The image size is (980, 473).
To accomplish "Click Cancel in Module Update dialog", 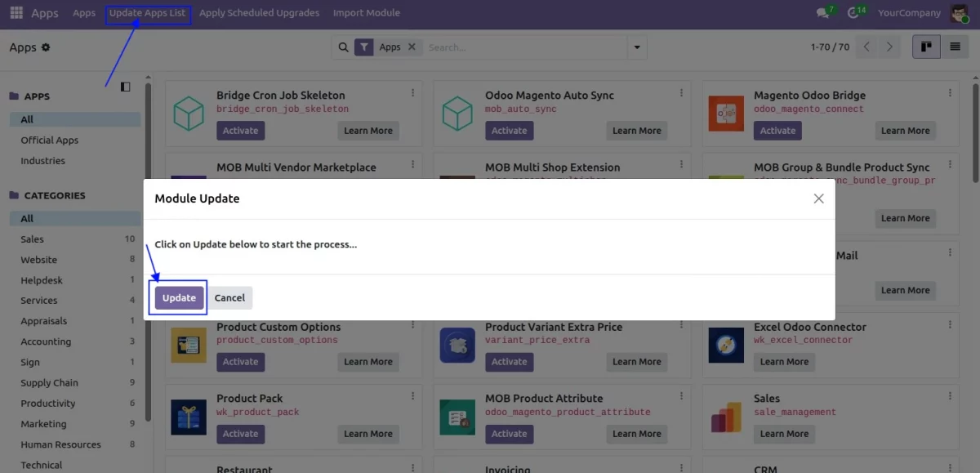I will [x=229, y=298].
